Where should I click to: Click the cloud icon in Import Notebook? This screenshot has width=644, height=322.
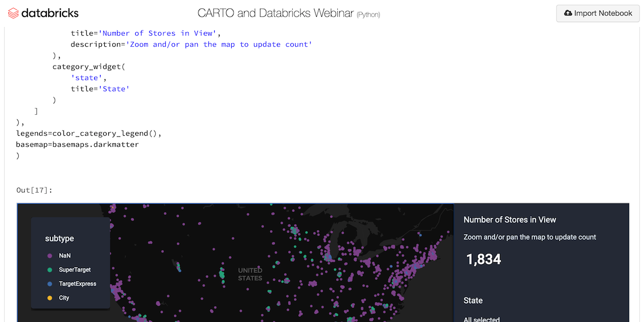567,13
